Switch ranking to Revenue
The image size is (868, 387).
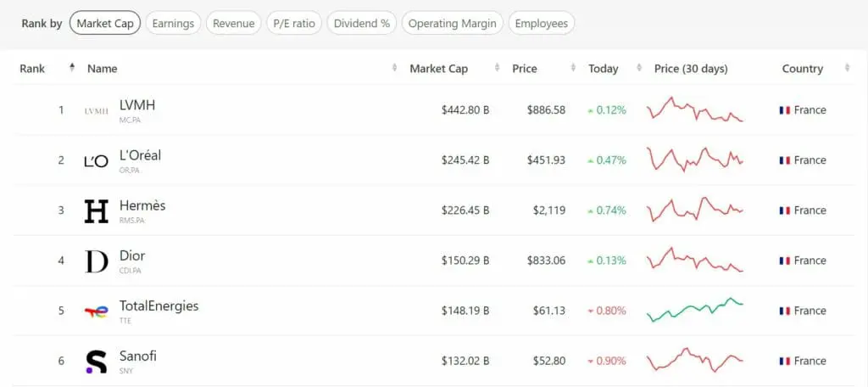point(234,23)
